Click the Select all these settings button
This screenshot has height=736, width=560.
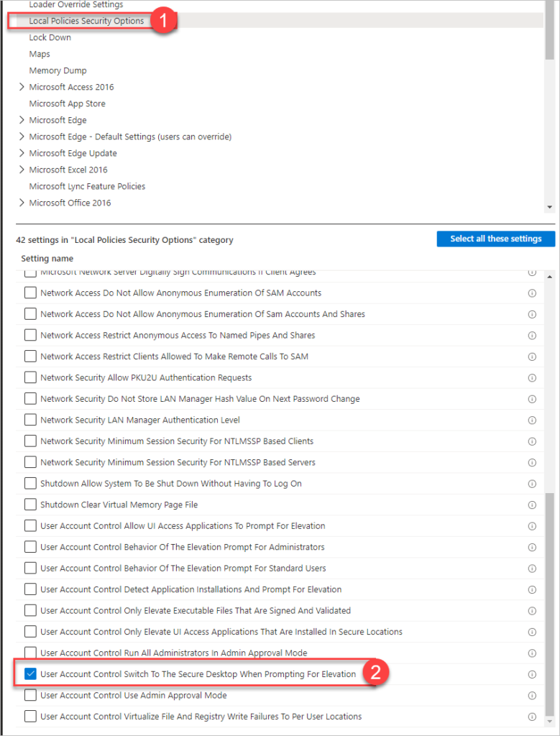495,239
